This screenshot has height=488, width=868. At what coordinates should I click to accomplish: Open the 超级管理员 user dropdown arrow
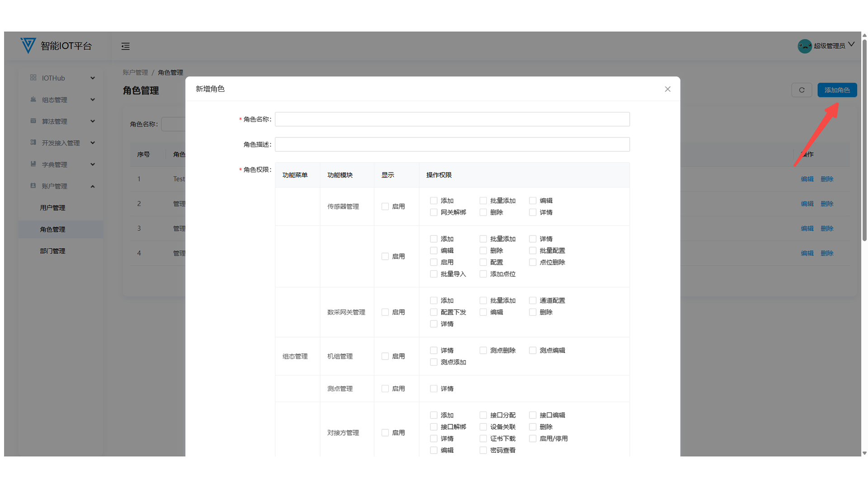(x=851, y=44)
